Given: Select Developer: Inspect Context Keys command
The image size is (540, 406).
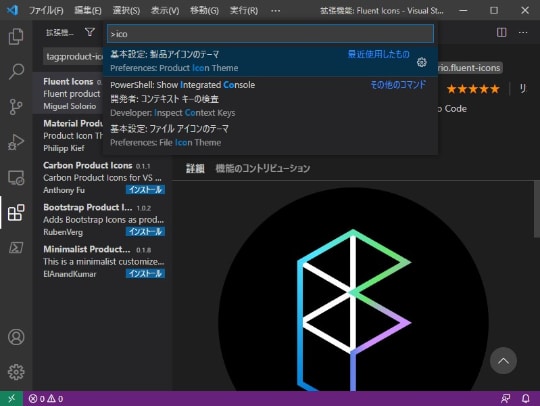Looking at the screenshot, I should (270, 106).
